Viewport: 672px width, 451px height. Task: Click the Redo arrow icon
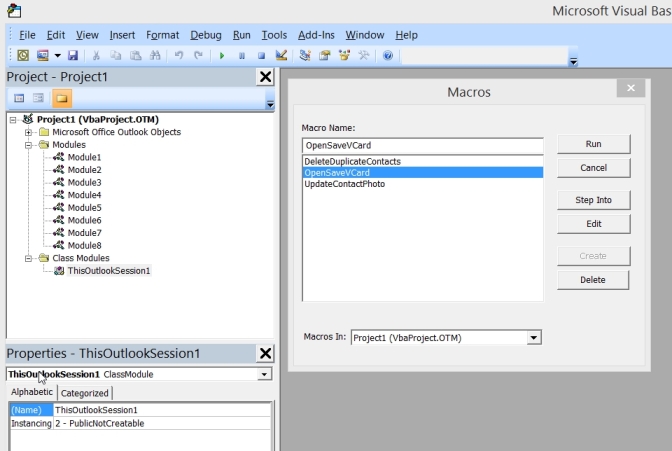(198, 55)
